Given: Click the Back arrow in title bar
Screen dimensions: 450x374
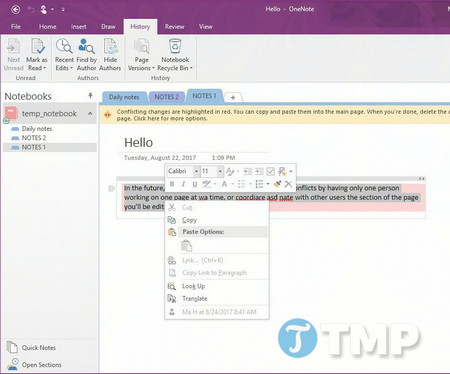Looking at the screenshot, I should [x=15, y=9].
